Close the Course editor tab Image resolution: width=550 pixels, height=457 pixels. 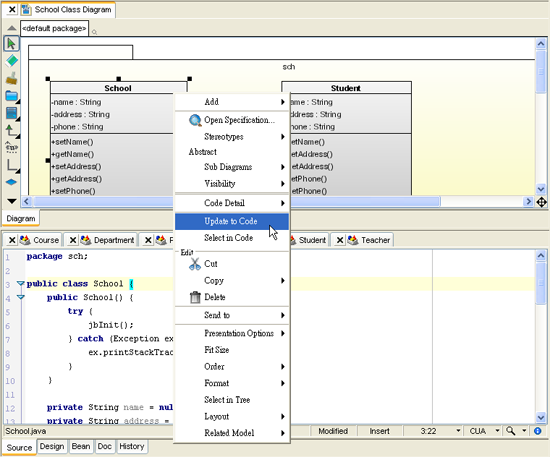point(12,240)
